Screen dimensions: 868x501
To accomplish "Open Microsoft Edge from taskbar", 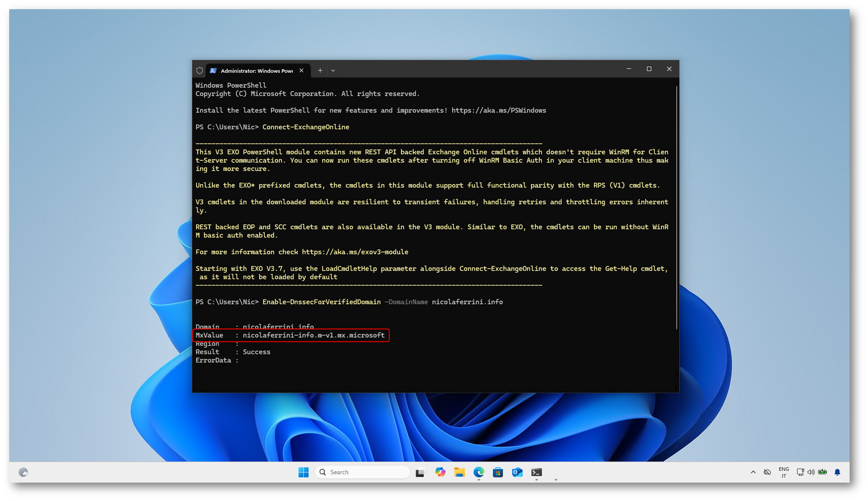I will tap(479, 472).
